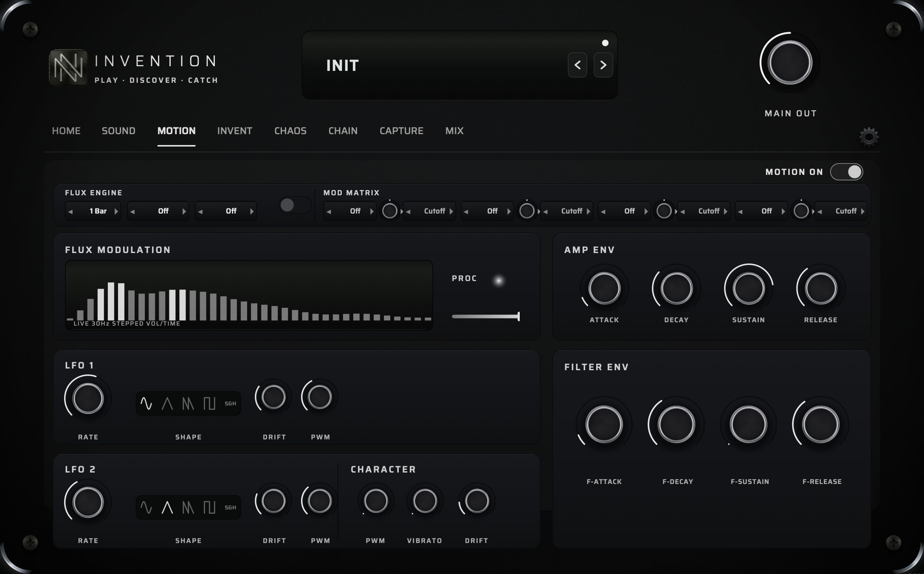Click the F-Release filter envelope knob
This screenshot has width=924, height=574.
click(x=821, y=425)
